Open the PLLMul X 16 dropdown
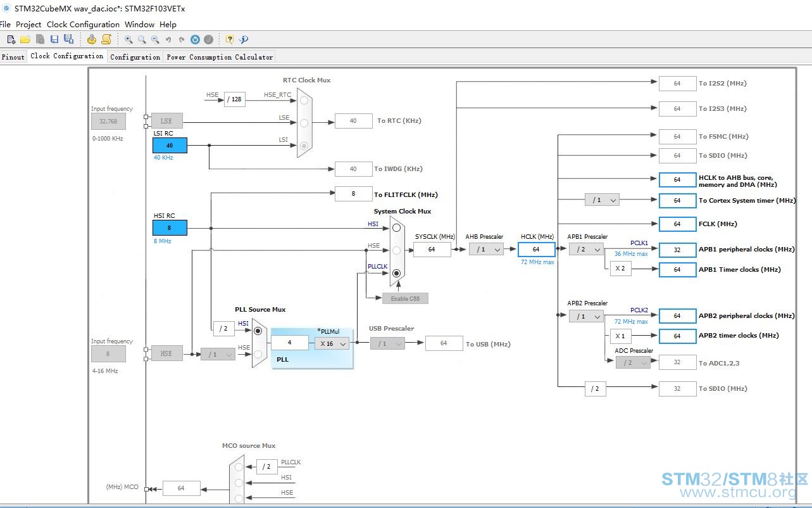Viewport: 812px width, 508px height. [x=332, y=343]
